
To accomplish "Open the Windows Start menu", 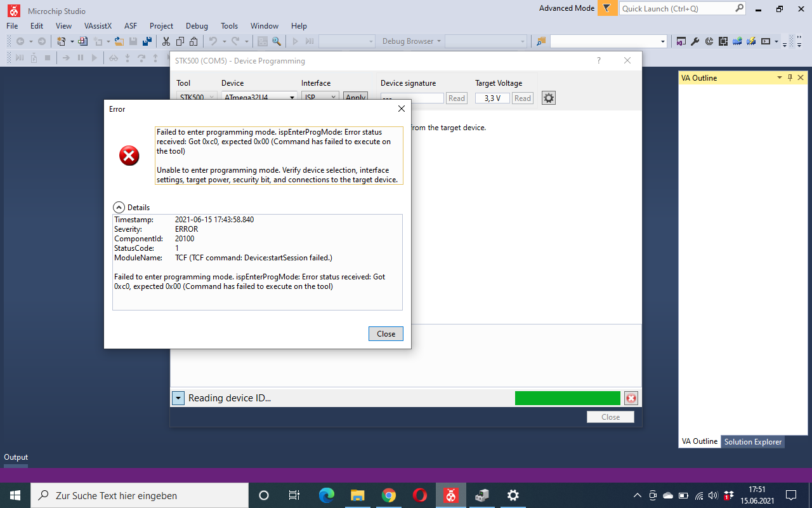I will tap(15, 495).
